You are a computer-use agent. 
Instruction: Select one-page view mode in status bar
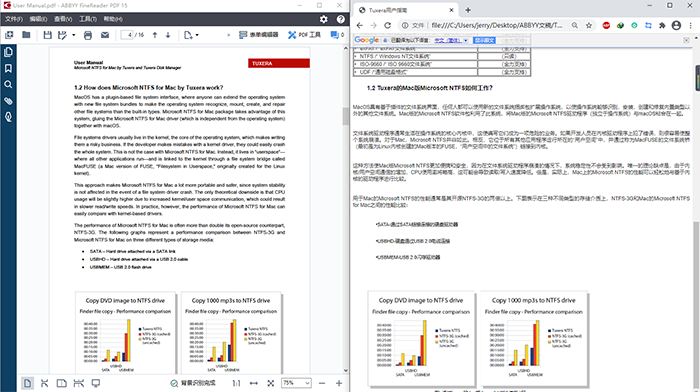[27, 383]
